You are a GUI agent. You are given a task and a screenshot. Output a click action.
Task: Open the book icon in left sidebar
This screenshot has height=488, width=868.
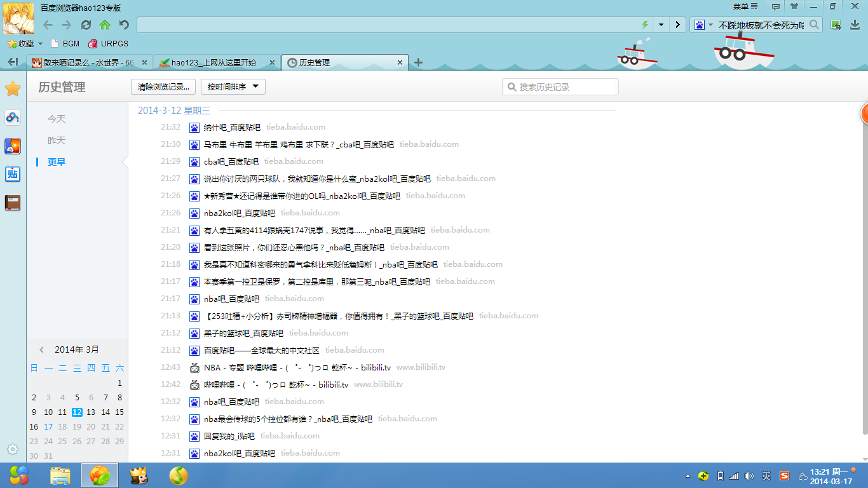(x=13, y=203)
